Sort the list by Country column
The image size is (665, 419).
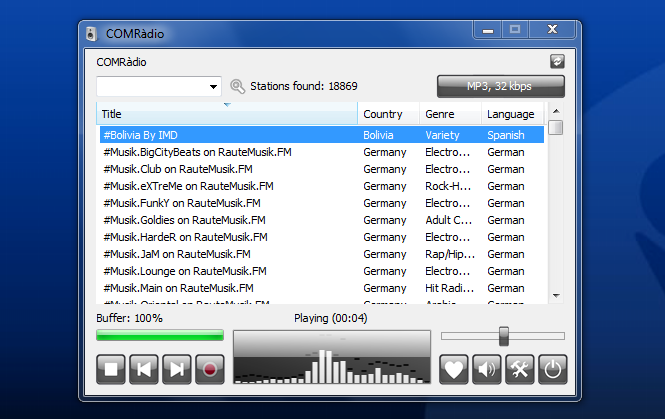388,114
